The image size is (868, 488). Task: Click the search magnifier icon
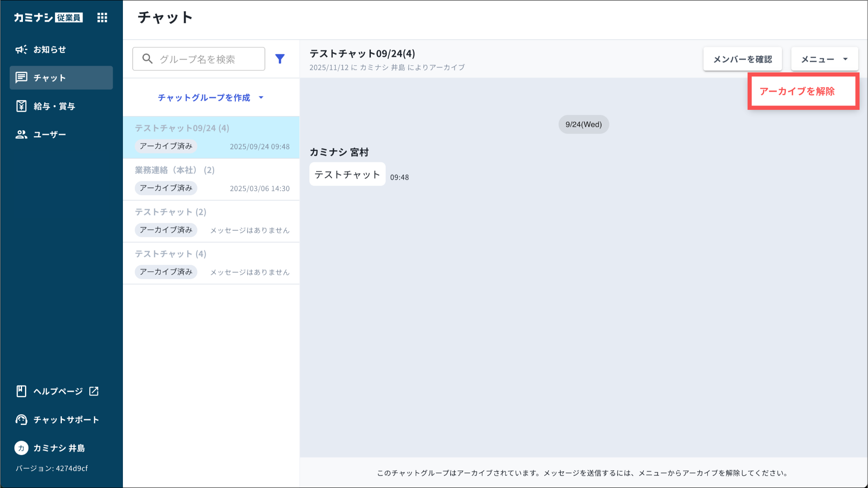tap(147, 59)
